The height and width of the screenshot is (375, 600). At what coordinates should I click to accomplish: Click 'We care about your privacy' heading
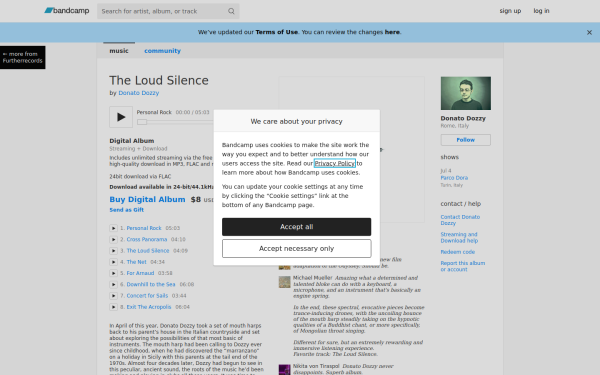click(x=297, y=121)
